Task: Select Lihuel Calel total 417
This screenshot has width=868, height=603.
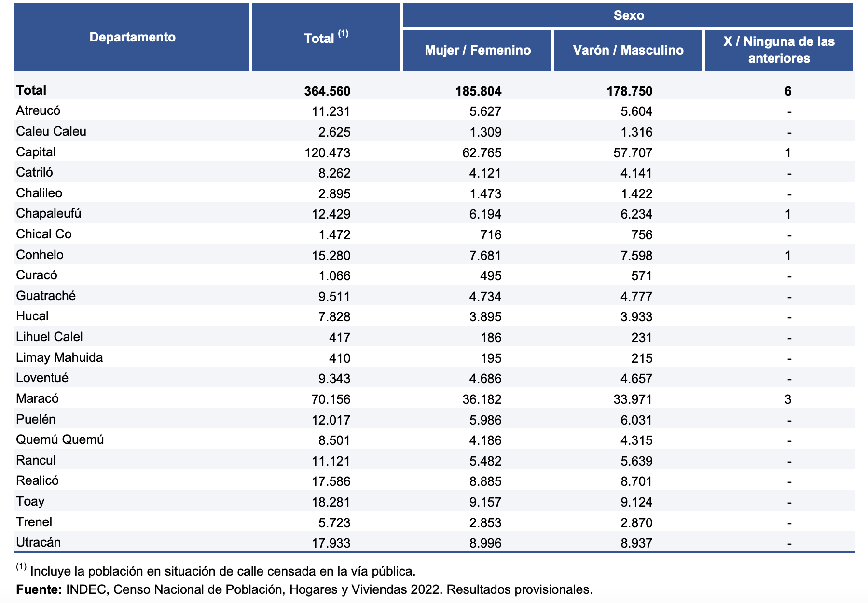Action: tap(340, 338)
